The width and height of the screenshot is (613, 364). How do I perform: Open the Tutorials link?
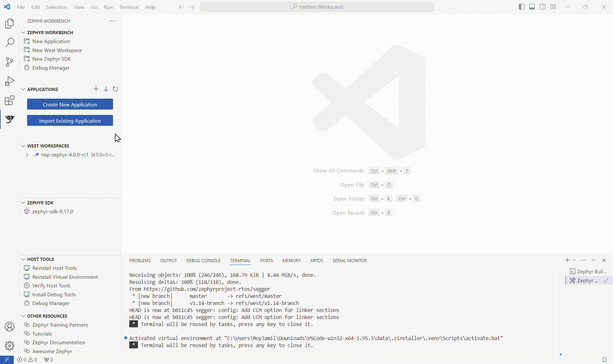coord(42,333)
